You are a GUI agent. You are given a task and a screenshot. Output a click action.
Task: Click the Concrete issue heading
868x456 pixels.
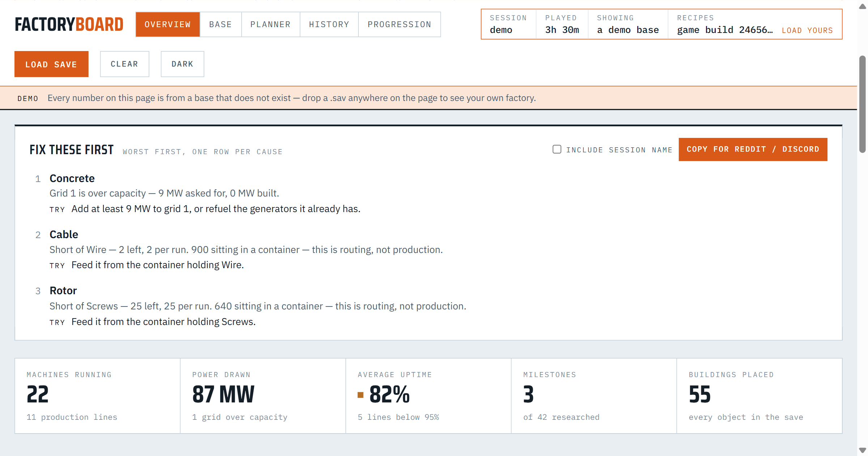72,178
